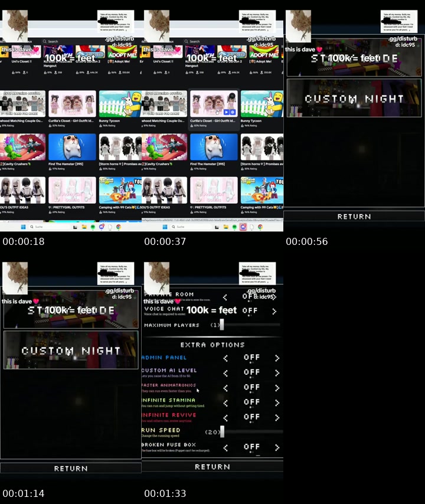Open Bunny Tycoon thumbnail in the 00:00:18 frame
Viewport: 425px width, 504px height.
(x=120, y=103)
